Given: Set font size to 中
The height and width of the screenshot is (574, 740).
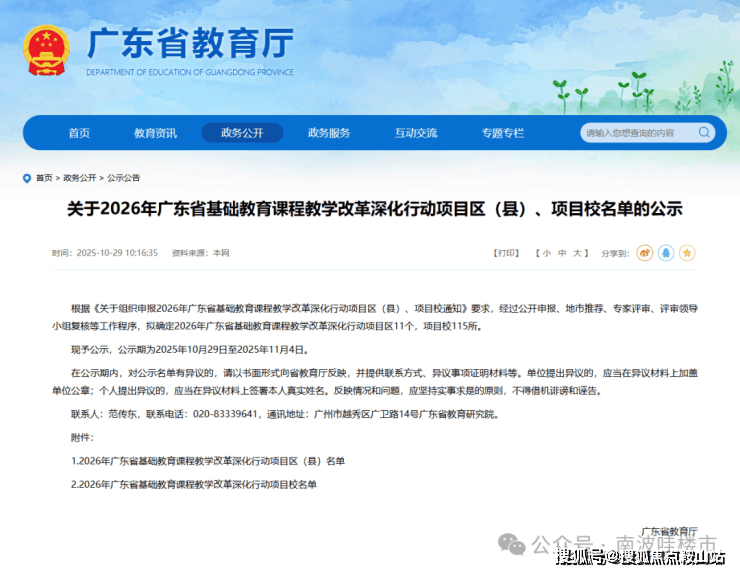Looking at the screenshot, I should 562,253.
